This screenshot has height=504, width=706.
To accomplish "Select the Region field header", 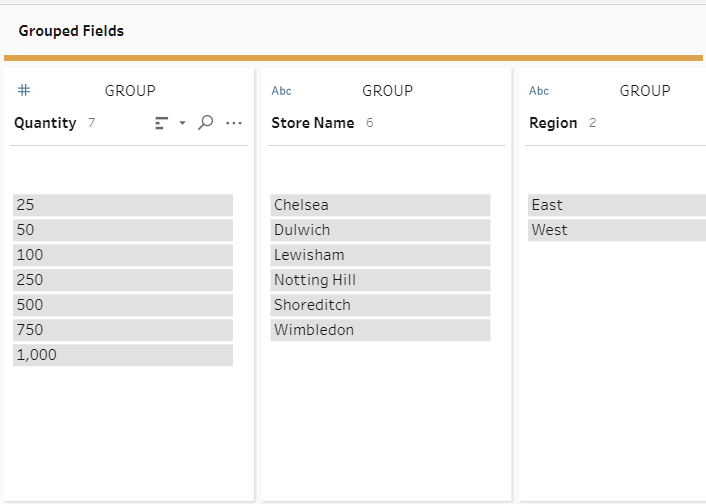I will (x=553, y=123).
